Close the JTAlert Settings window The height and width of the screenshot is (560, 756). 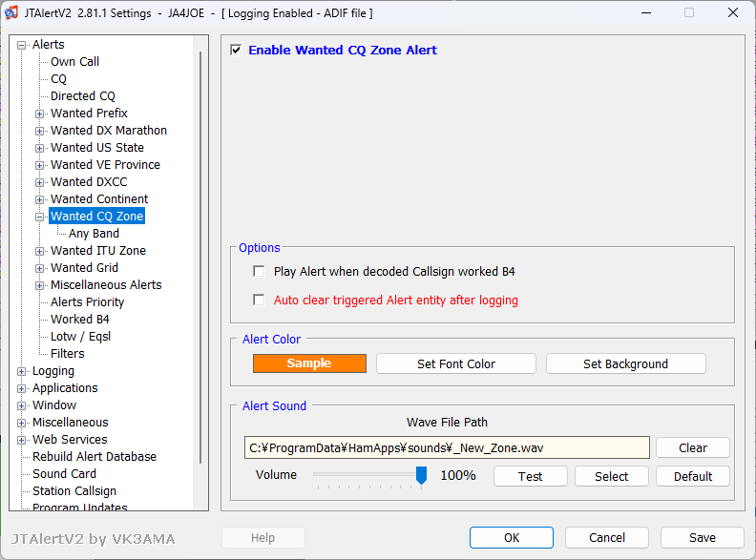coord(733,13)
